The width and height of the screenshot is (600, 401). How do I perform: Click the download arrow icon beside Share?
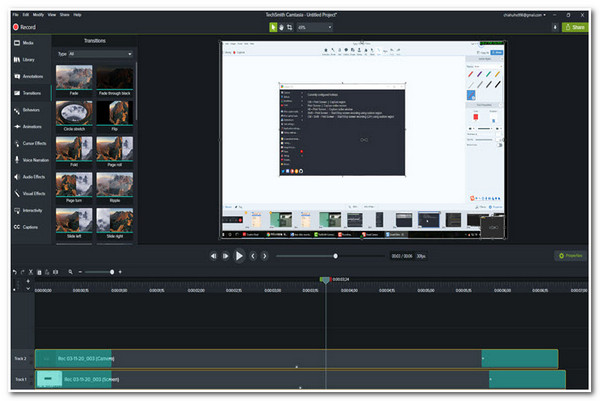[x=555, y=27]
